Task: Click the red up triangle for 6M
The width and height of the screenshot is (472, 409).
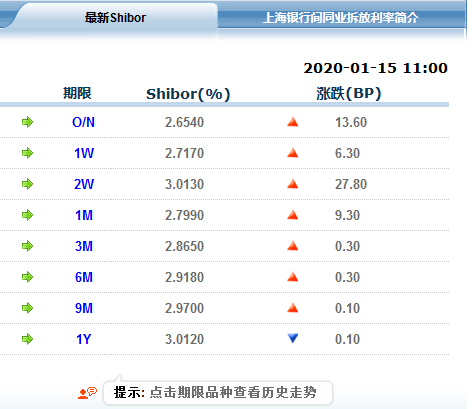Action: (x=293, y=277)
